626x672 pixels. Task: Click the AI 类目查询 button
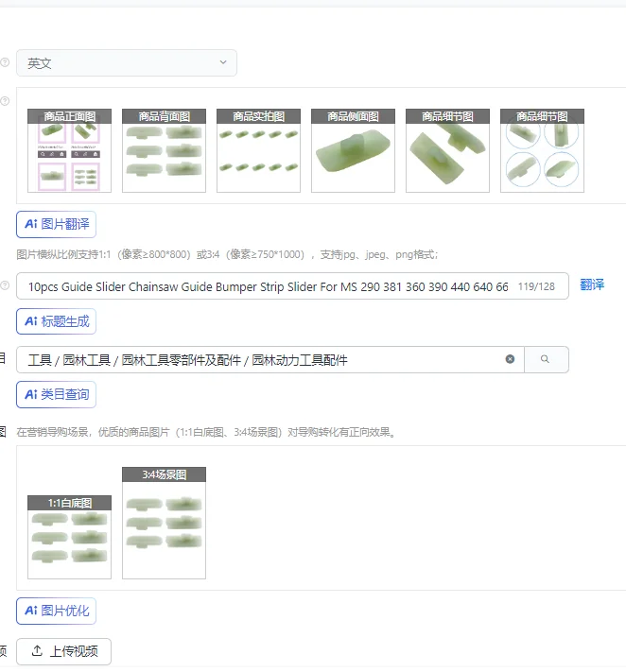[56, 394]
